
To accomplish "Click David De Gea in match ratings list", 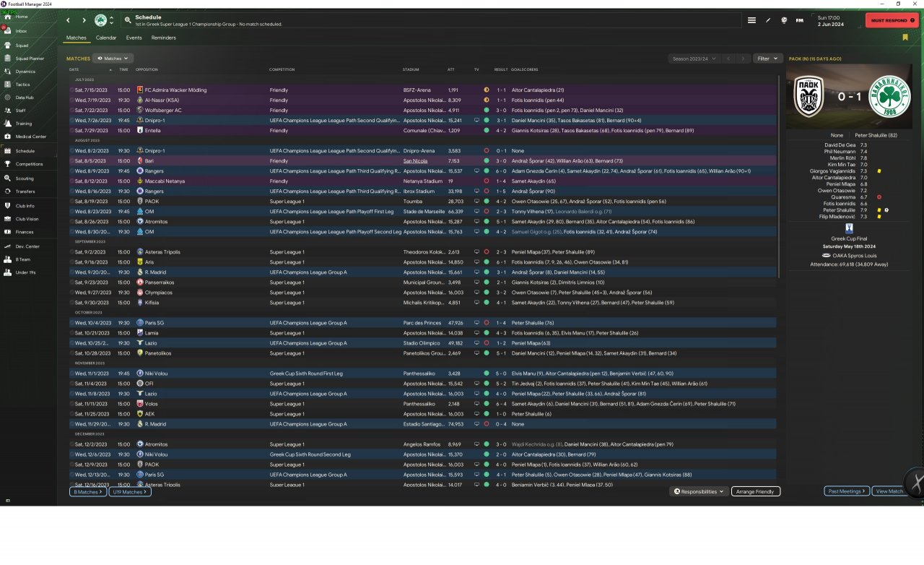I will pyautogui.click(x=840, y=145).
